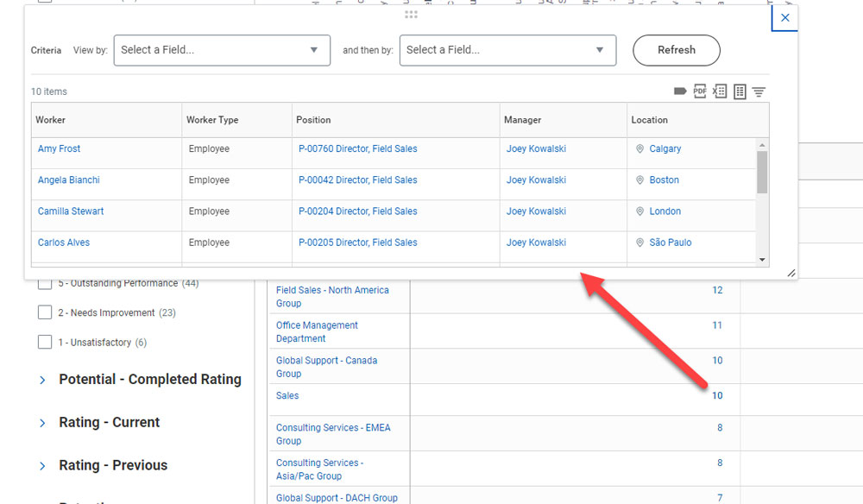The image size is (863, 504).
Task: Open position P-00042 Director, Field Sales
Action: (358, 180)
